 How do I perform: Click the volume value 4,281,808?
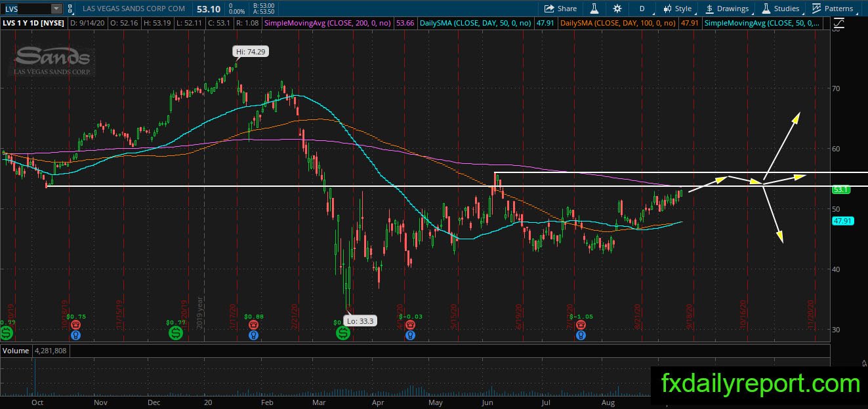(51, 351)
